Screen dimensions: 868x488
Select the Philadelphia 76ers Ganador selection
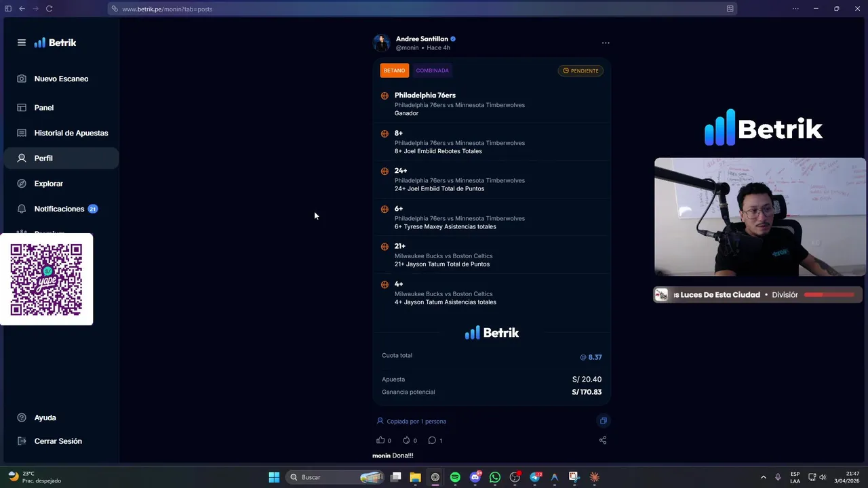[x=492, y=104]
